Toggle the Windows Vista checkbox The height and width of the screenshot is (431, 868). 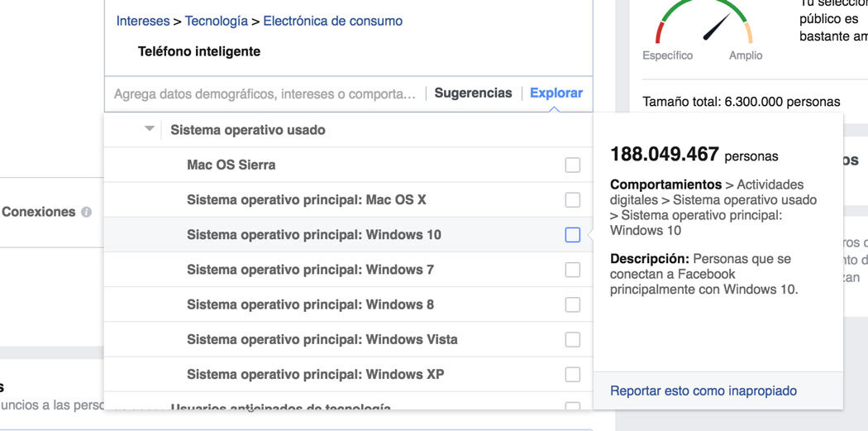pyautogui.click(x=572, y=339)
